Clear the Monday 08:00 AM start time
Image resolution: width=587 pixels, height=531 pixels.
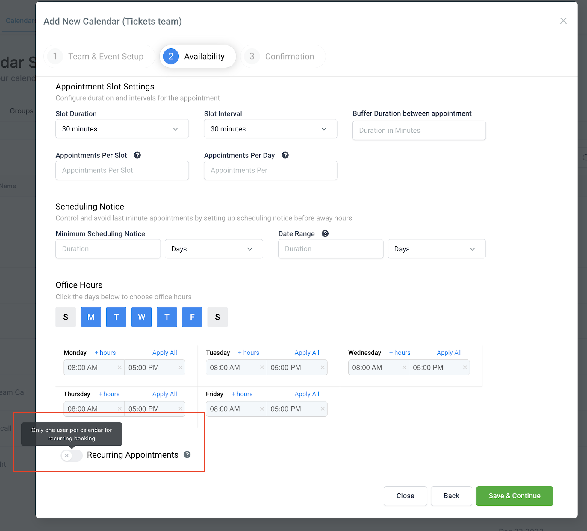(x=119, y=367)
